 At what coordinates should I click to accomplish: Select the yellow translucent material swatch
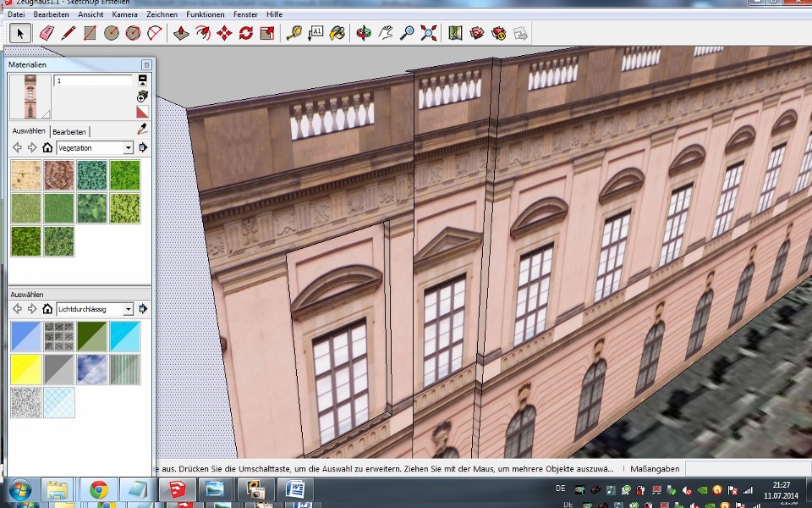pyautogui.click(x=26, y=370)
